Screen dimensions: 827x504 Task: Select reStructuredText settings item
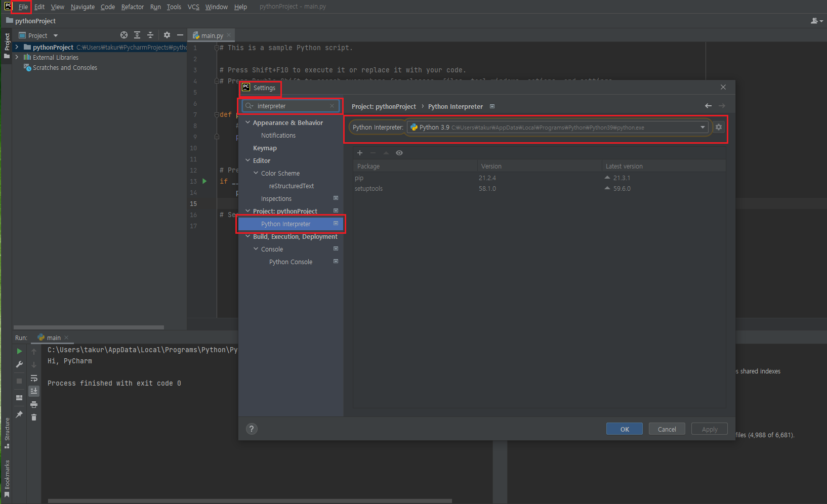[292, 186]
